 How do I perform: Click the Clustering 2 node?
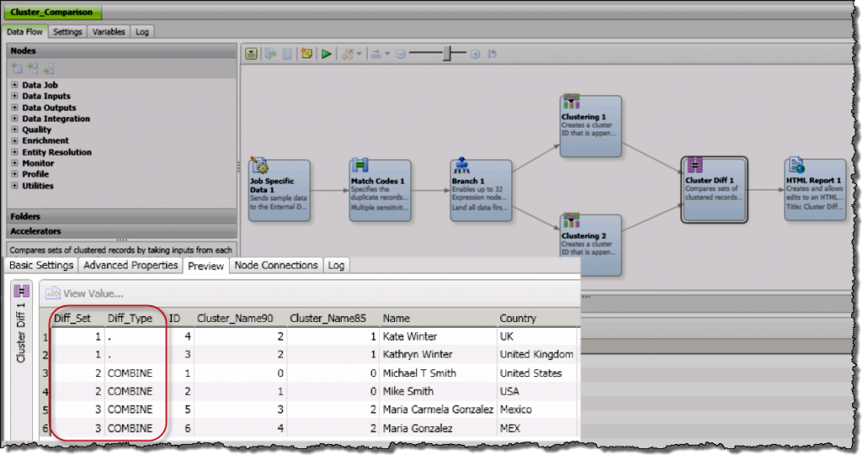(x=590, y=245)
